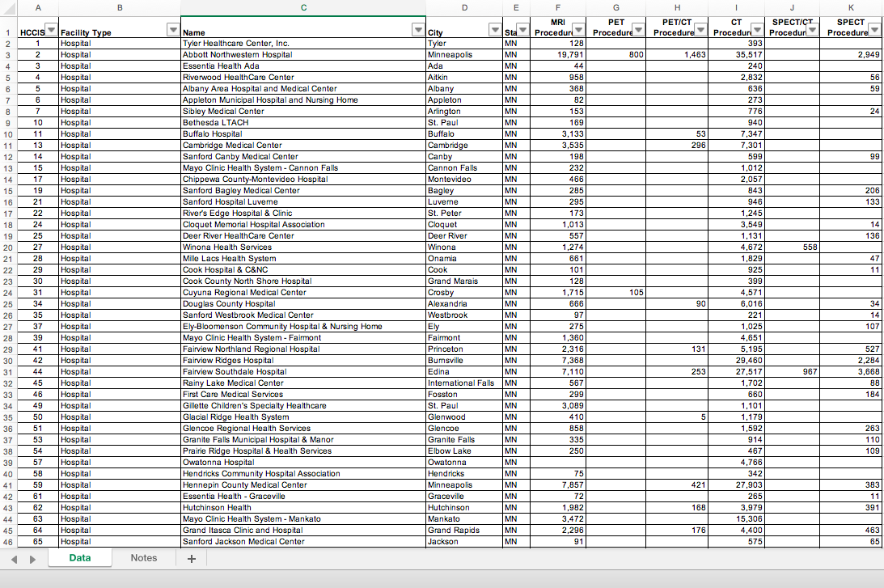The height and width of the screenshot is (588, 884).
Task: Click cell Fairview Southdale Hospital
Action: [x=303, y=371]
